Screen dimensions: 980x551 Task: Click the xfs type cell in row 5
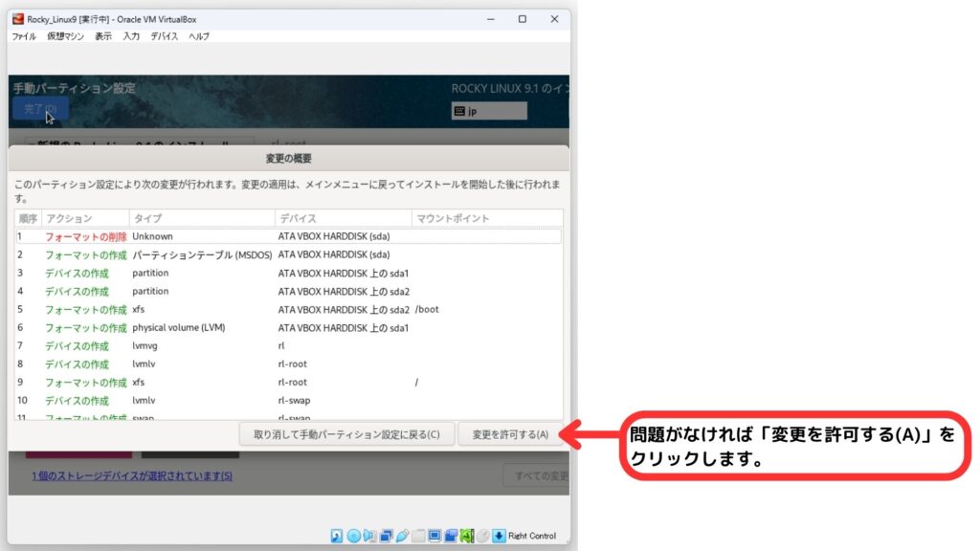(138, 309)
